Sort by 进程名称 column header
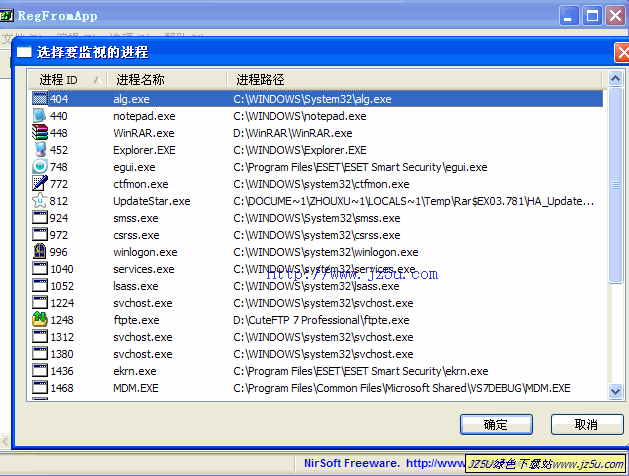Viewport: 629px width, 476px height. point(167,79)
